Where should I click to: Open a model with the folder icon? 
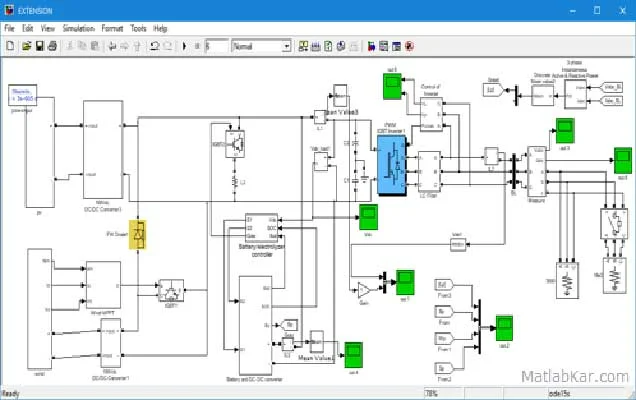coord(27,46)
